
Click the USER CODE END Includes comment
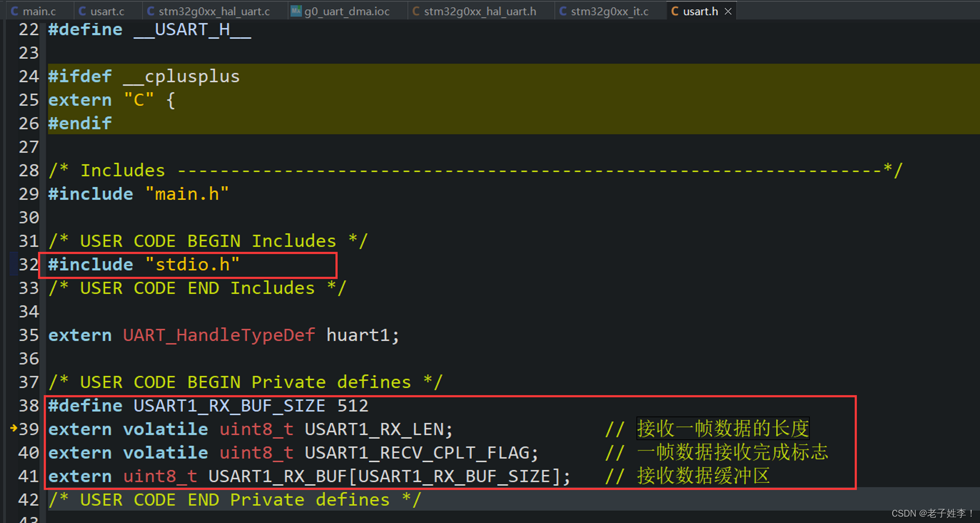click(x=197, y=288)
